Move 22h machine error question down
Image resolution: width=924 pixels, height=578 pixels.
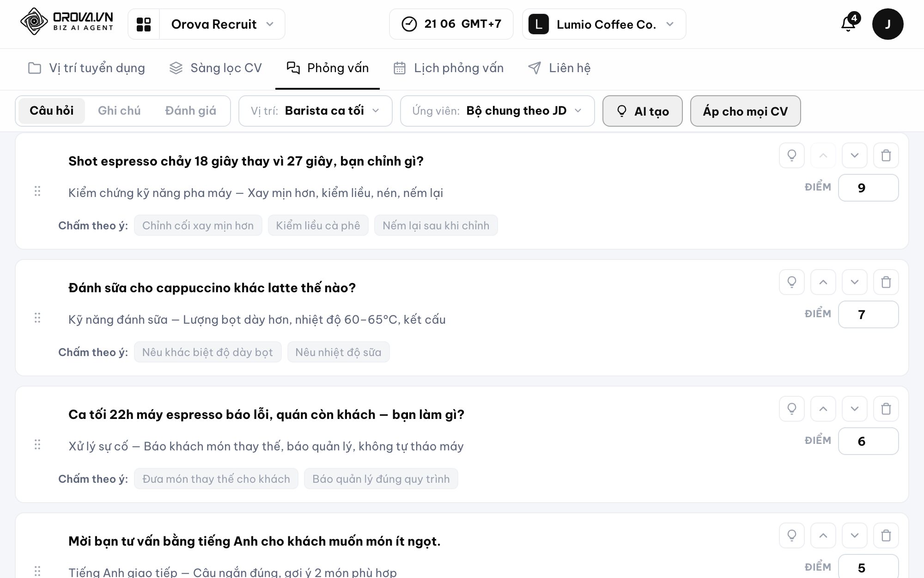855,409
